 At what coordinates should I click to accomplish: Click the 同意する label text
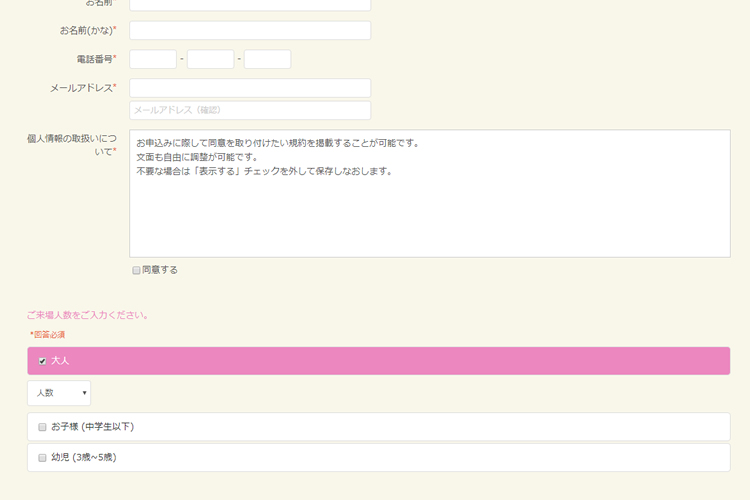pyautogui.click(x=160, y=270)
